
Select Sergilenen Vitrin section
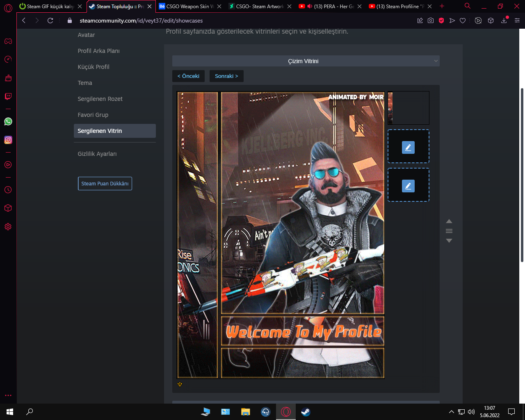click(115, 131)
